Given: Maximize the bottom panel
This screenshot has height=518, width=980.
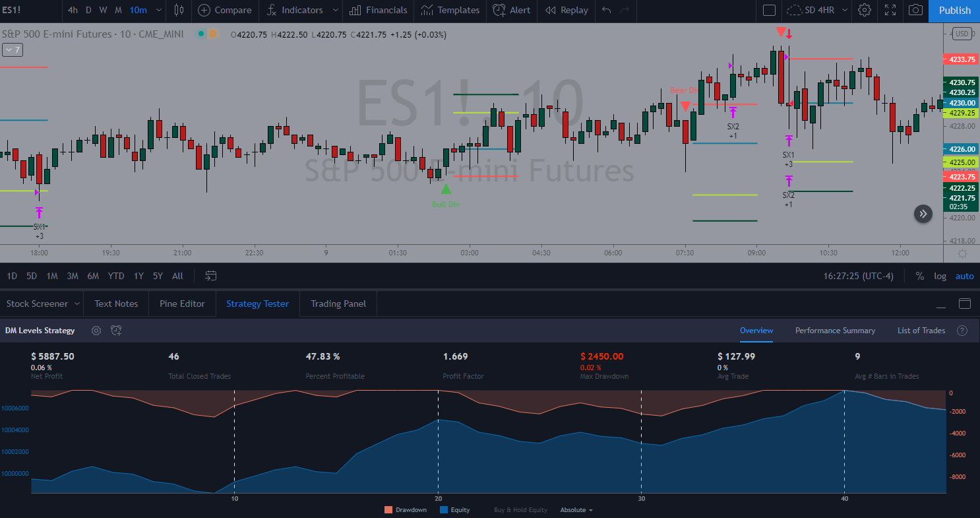Looking at the screenshot, I should pyautogui.click(x=965, y=304).
